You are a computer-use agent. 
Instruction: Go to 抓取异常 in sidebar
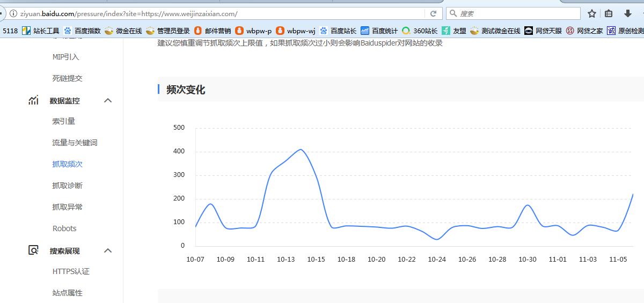(x=67, y=207)
